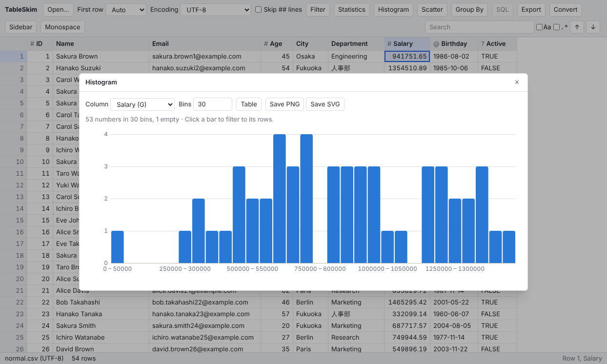Open the Statistics tool

[x=351, y=10]
